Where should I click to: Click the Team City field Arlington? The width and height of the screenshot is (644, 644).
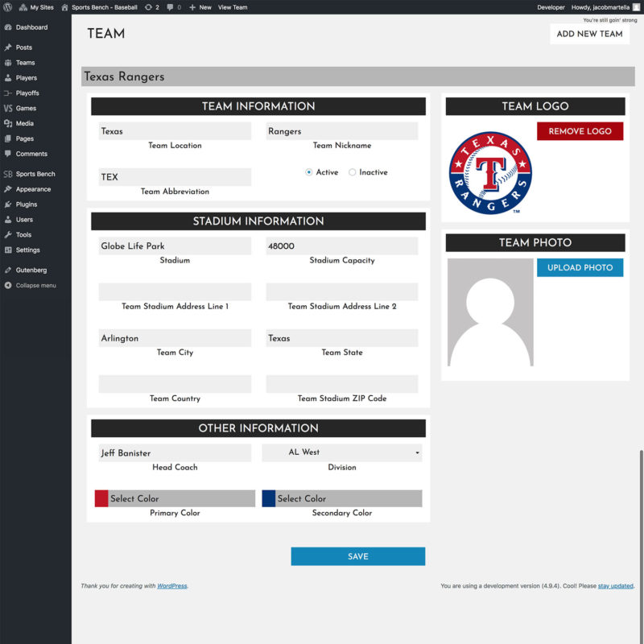point(175,338)
